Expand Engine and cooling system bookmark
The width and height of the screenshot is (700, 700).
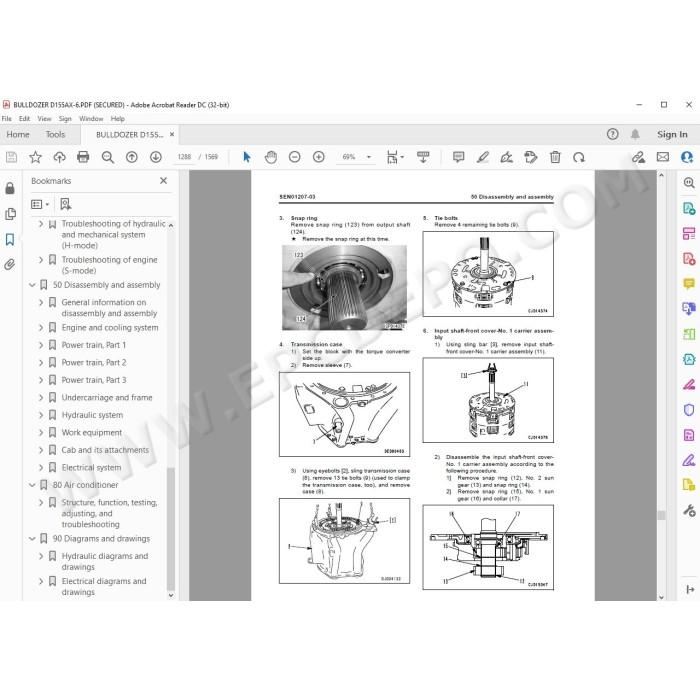pyautogui.click(x=41, y=328)
